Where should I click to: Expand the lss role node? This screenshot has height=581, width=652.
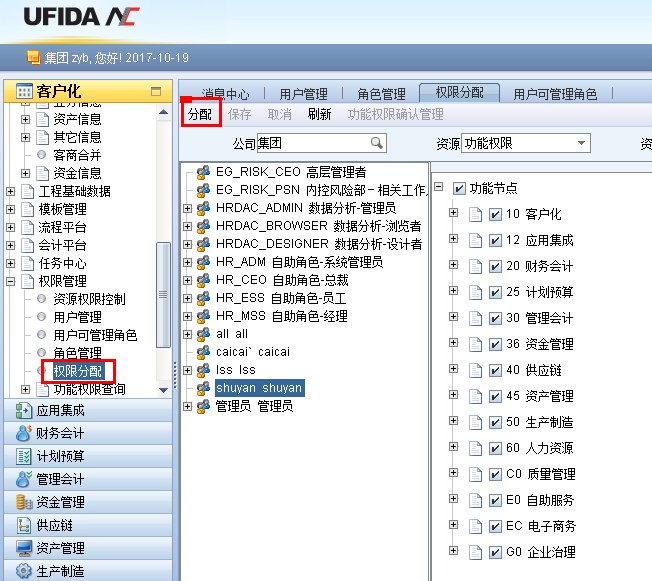pyautogui.click(x=188, y=370)
